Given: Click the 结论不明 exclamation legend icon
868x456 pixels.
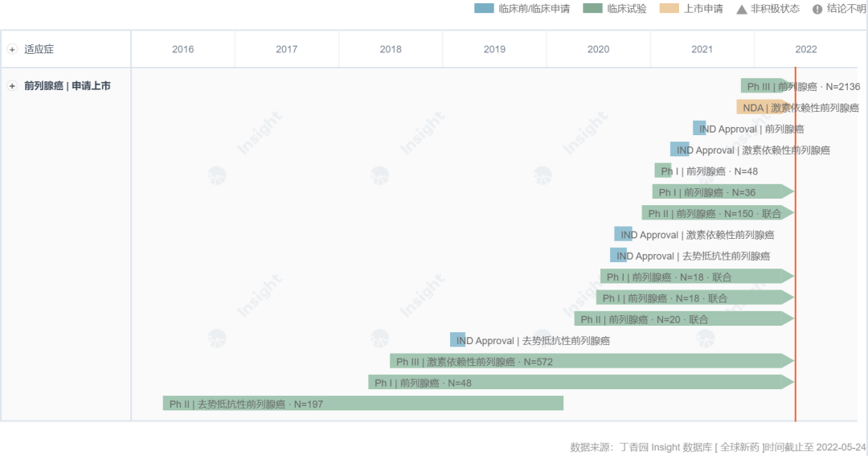Looking at the screenshot, I should click(x=817, y=9).
